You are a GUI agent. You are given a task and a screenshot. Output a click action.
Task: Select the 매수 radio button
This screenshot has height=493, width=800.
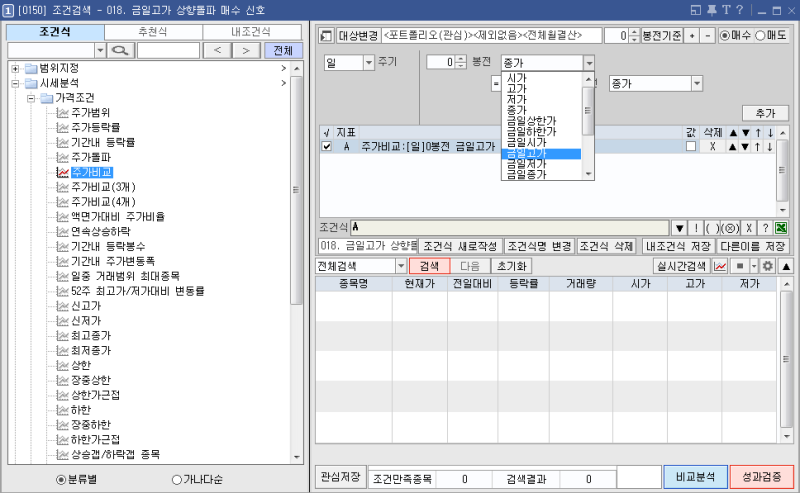pyautogui.click(x=724, y=36)
